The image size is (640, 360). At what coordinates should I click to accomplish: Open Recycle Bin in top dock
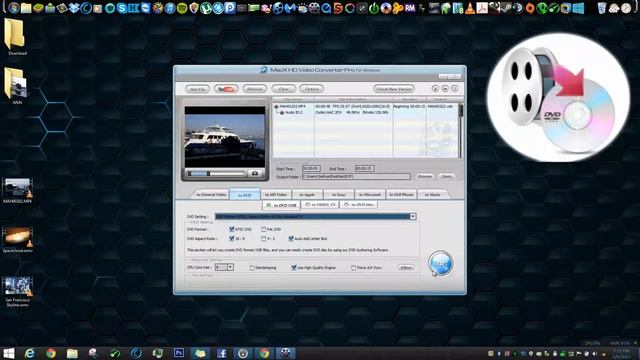coord(602,8)
